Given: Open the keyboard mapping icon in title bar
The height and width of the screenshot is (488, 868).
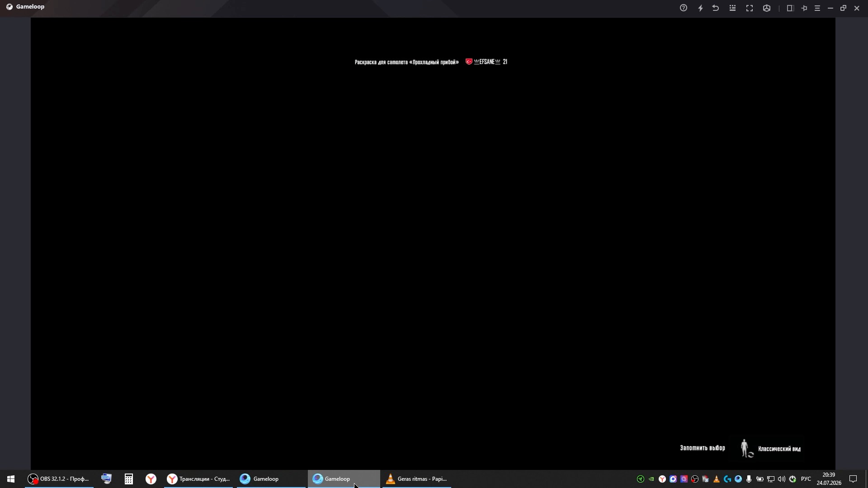Looking at the screenshot, I should tap(733, 8).
